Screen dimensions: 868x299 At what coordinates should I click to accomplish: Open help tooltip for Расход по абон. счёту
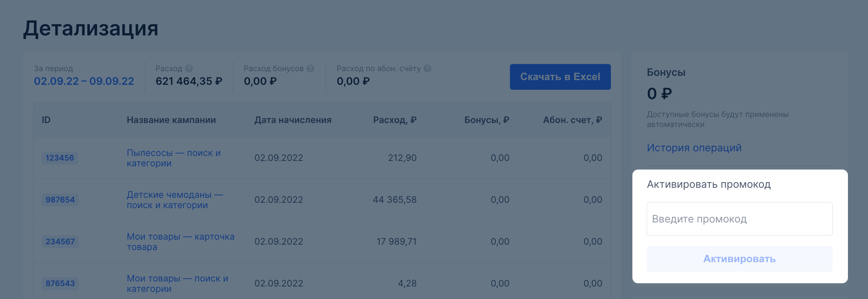click(427, 68)
